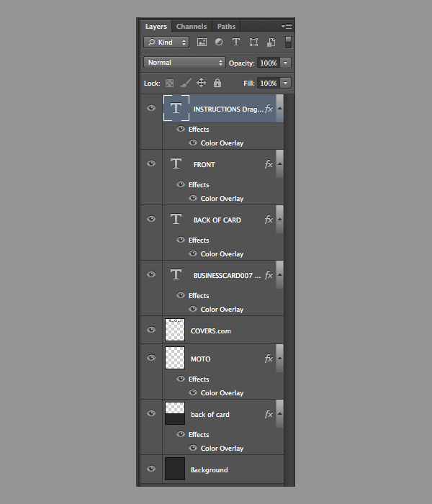The image size is (432, 504).
Task: Click the fx icon on INSTRUCTIONS layer
Action: pos(269,109)
